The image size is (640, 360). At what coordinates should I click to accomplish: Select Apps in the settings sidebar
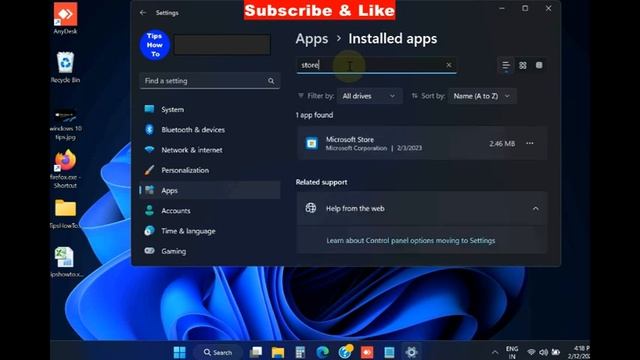(209, 190)
